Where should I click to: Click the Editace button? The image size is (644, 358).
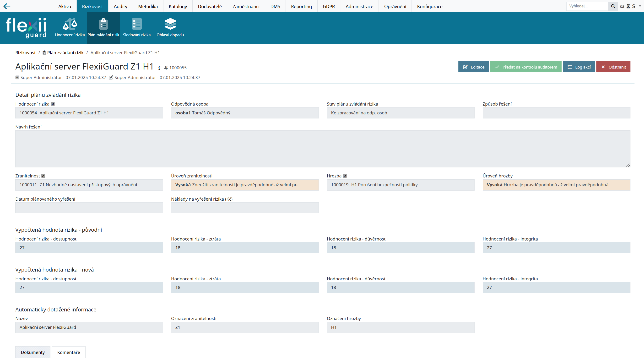pyautogui.click(x=473, y=67)
